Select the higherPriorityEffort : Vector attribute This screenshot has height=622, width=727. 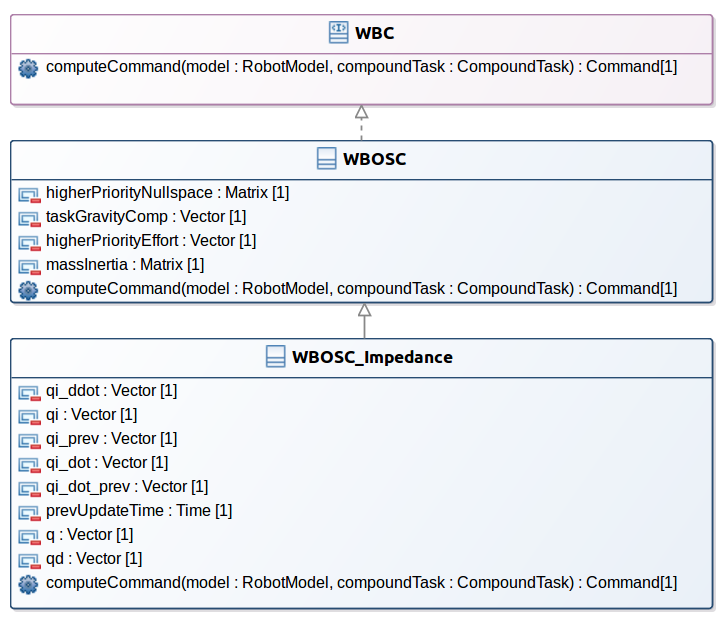click(151, 241)
